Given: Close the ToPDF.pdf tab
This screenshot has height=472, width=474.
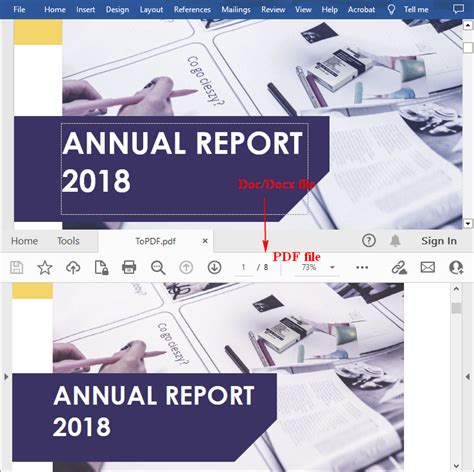Looking at the screenshot, I should tap(205, 240).
